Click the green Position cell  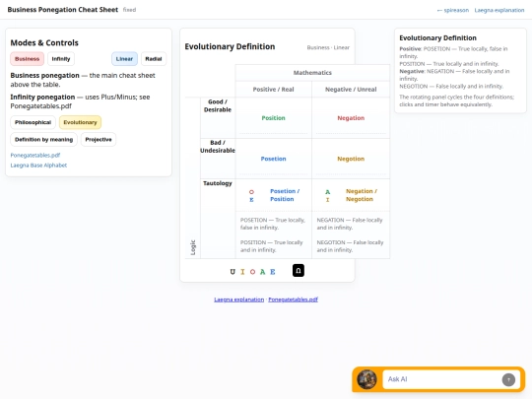[274, 118]
